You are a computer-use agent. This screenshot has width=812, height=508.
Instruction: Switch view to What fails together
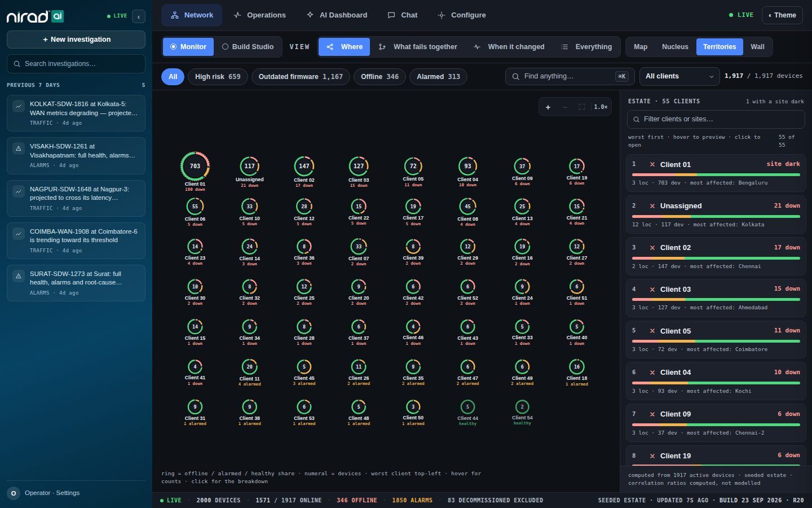point(418,47)
